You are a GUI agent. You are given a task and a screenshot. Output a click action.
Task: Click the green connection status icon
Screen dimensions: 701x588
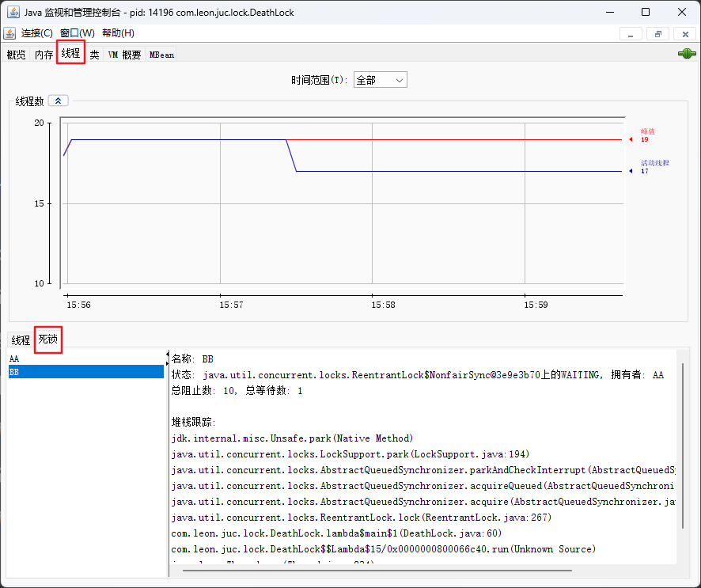(x=686, y=54)
